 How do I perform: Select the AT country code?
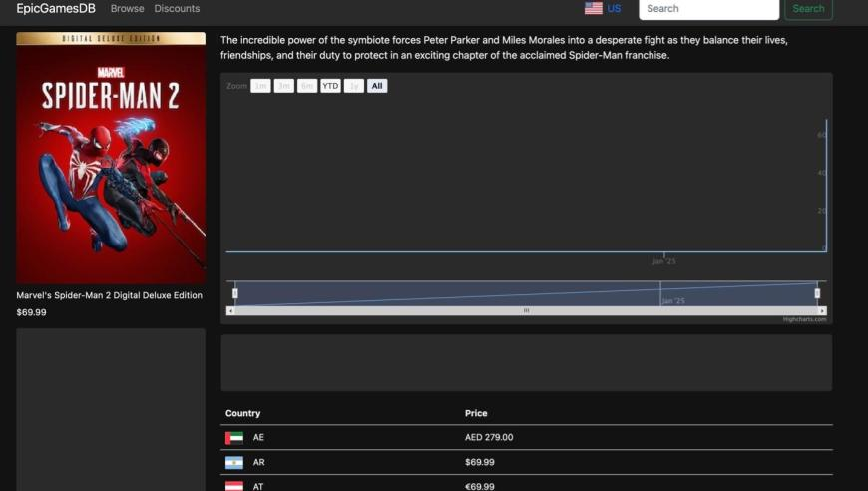[x=258, y=487]
